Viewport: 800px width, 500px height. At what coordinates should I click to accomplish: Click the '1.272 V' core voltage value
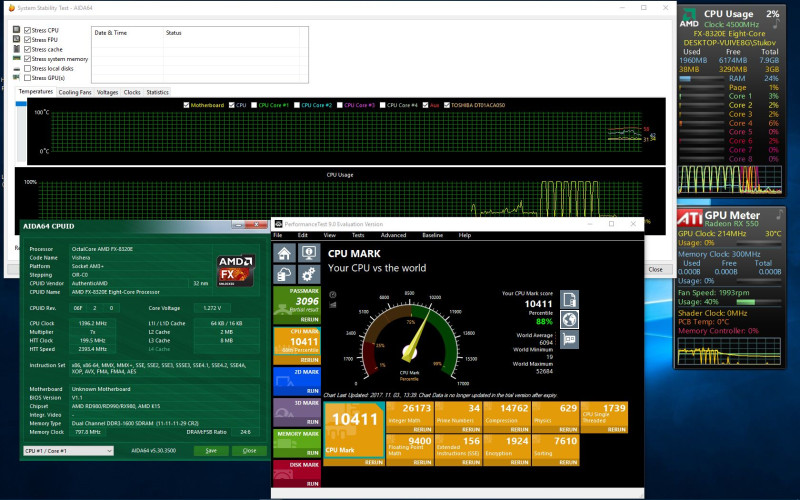coord(212,308)
